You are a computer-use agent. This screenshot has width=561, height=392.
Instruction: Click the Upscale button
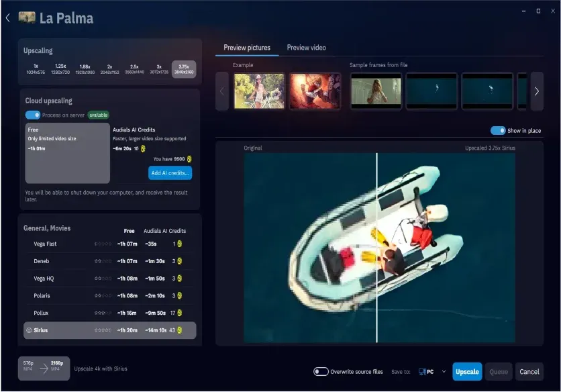point(467,372)
